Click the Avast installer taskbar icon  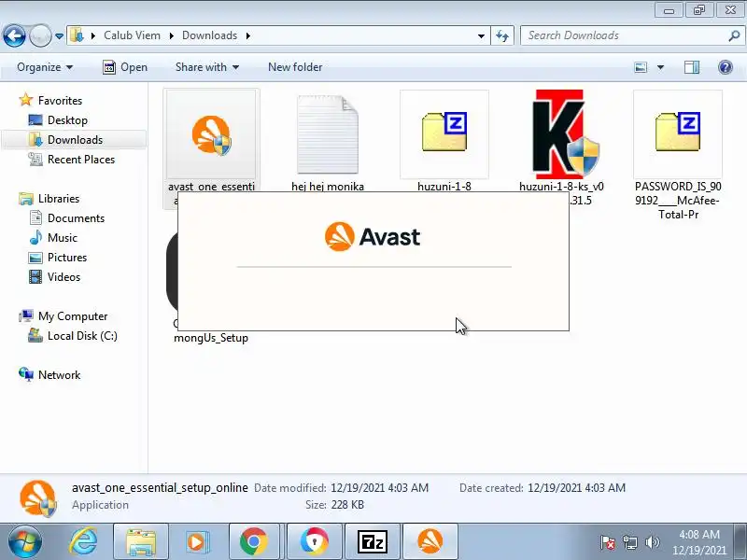430,542
